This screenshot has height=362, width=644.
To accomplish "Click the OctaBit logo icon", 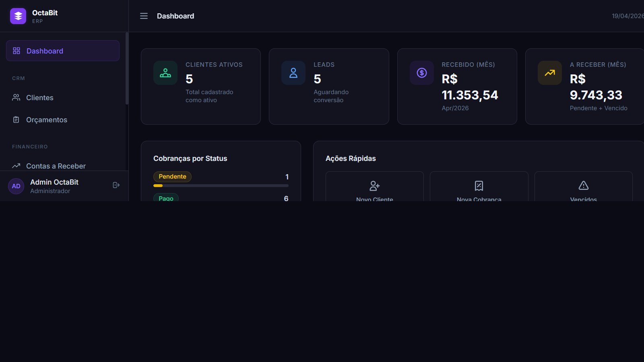I will coord(17,16).
